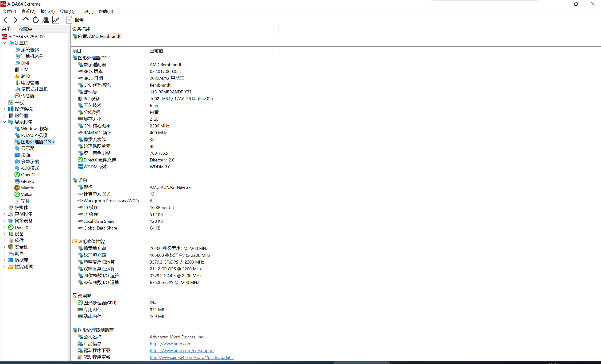Select the IPMI tree item
Screen dimensions: 601x364
25,69
